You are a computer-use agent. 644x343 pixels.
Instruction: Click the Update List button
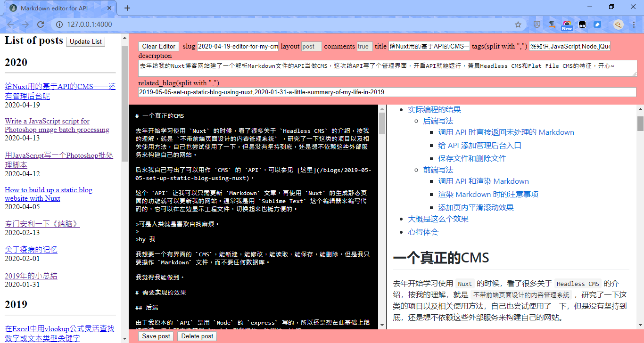[x=85, y=41]
